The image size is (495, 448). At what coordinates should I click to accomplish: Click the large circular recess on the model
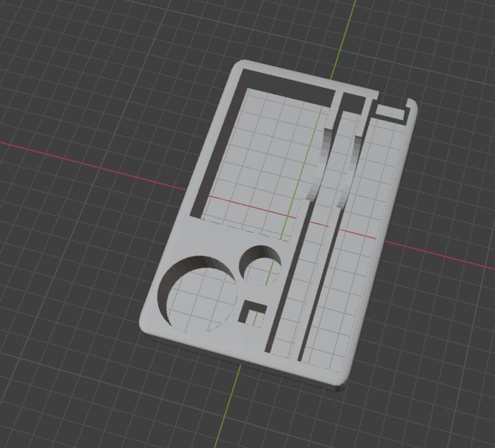pyautogui.click(x=197, y=295)
